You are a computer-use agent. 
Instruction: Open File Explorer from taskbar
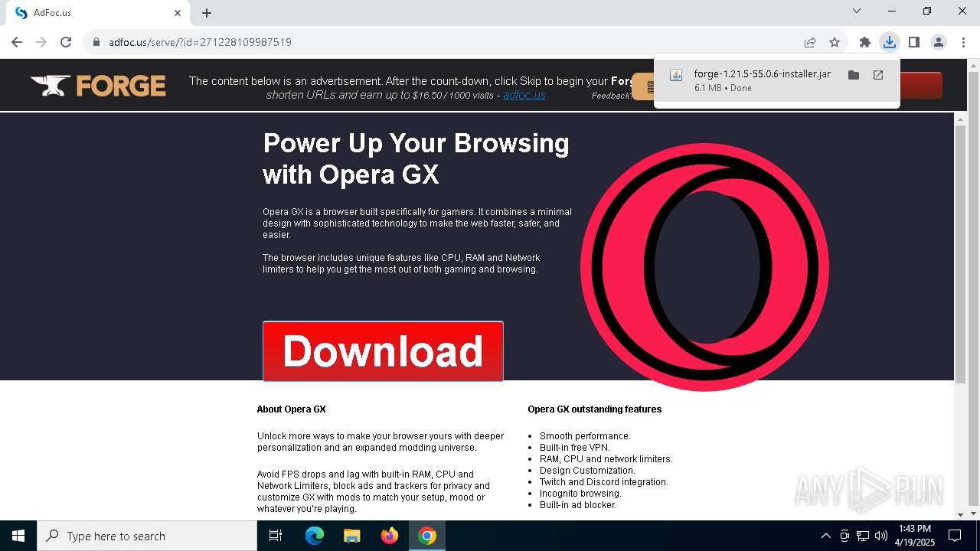tap(351, 536)
